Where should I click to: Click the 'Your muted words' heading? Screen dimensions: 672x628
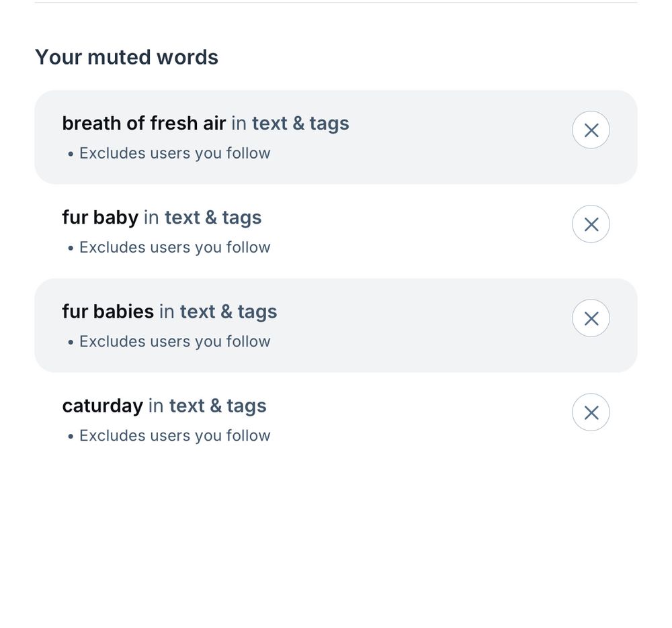[x=126, y=57]
